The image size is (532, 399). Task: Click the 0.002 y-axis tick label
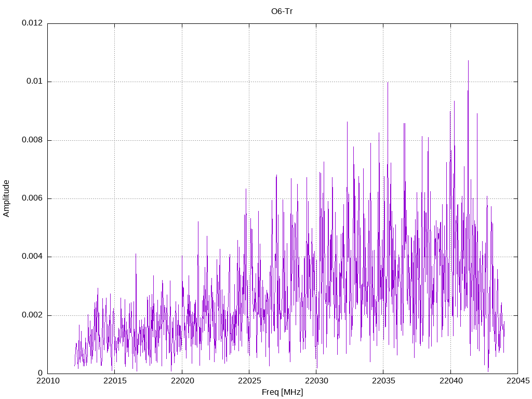coord(32,315)
